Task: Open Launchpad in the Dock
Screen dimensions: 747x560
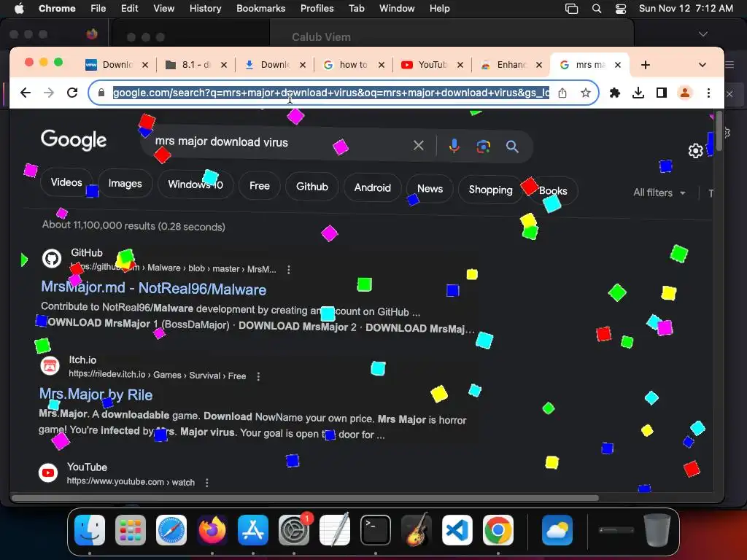Action: click(x=131, y=530)
